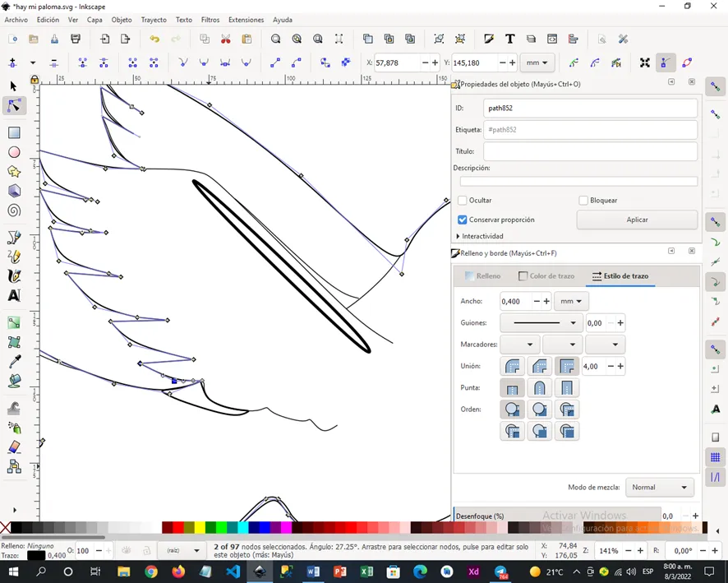Switch to the Color de trazo tab
This screenshot has height=583, width=728.
pyautogui.click(x=546, y=276)
